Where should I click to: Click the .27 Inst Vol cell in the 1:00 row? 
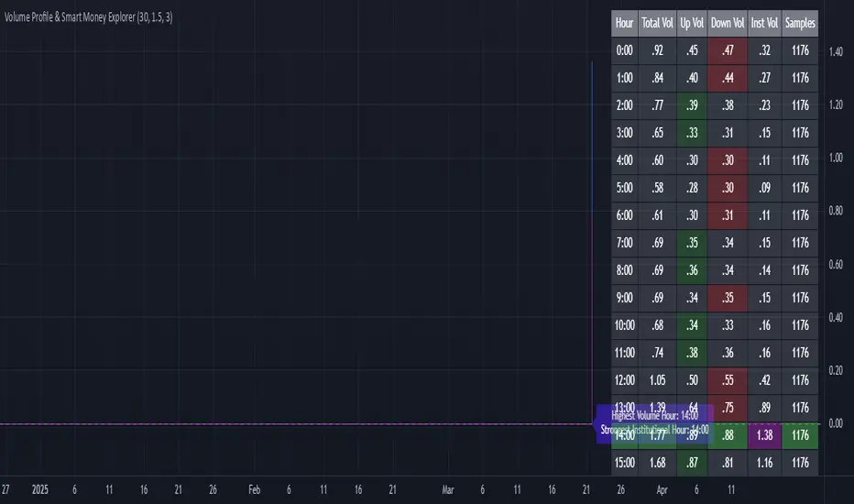coord(765,78)
